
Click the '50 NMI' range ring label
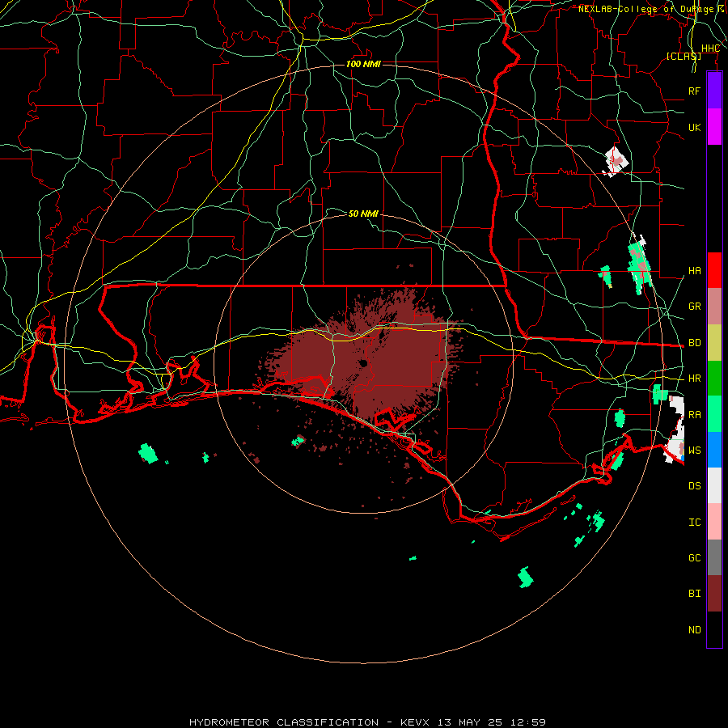point(363,214)
